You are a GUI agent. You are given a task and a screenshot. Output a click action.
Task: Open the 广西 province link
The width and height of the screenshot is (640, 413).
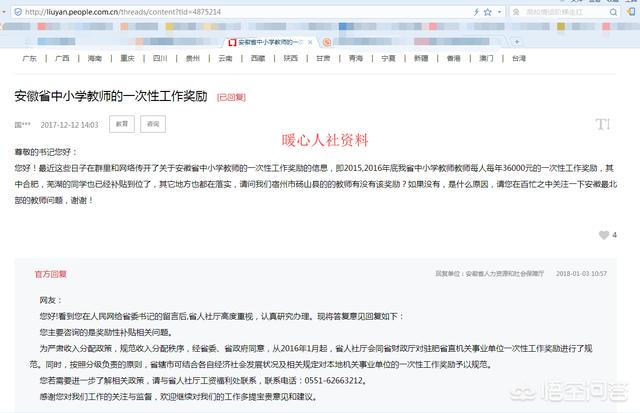(x=62, y=58)
